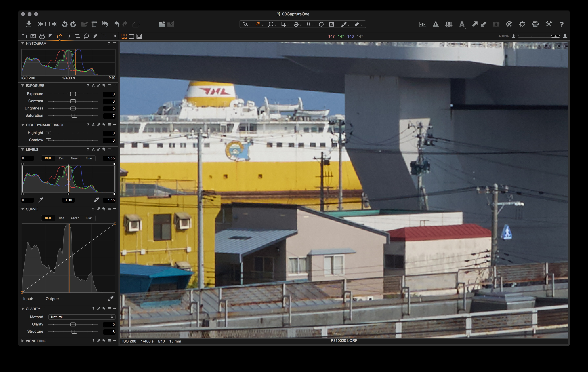Select Red channel in Levels
The width and height of the screenshot is (588, 372).
pos(62,158)
